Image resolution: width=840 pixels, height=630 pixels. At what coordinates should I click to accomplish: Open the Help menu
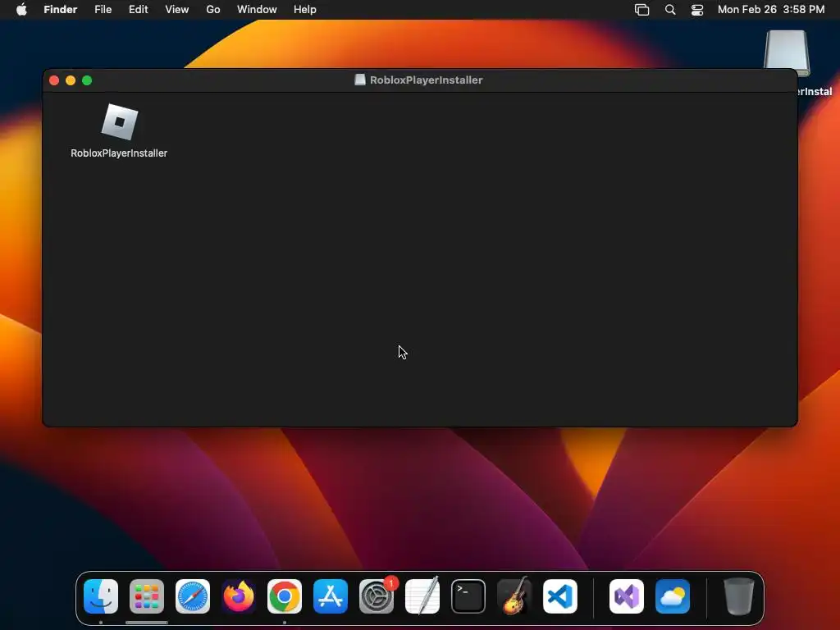coord(305,10)
